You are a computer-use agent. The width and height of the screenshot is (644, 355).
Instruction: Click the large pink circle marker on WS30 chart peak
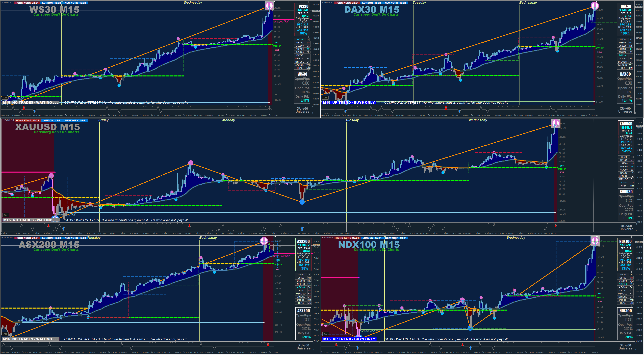coord(269,5)
